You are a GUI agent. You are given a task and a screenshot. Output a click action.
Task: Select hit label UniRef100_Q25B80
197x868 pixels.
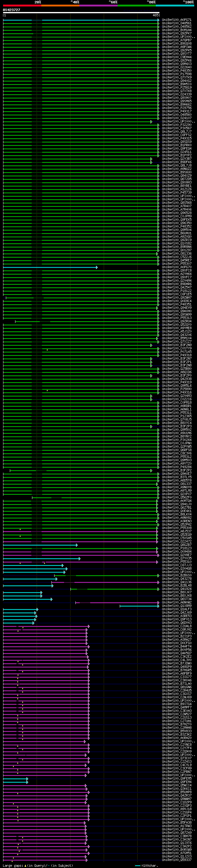coord(176,369)
